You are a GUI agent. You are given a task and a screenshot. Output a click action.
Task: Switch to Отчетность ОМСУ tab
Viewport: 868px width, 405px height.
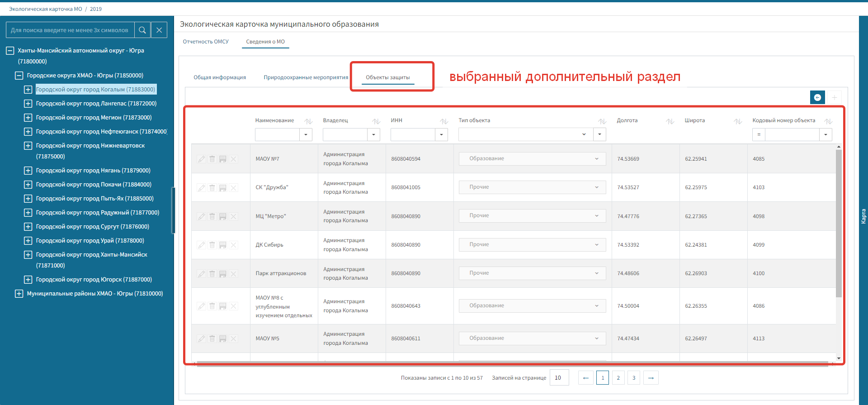206,42
